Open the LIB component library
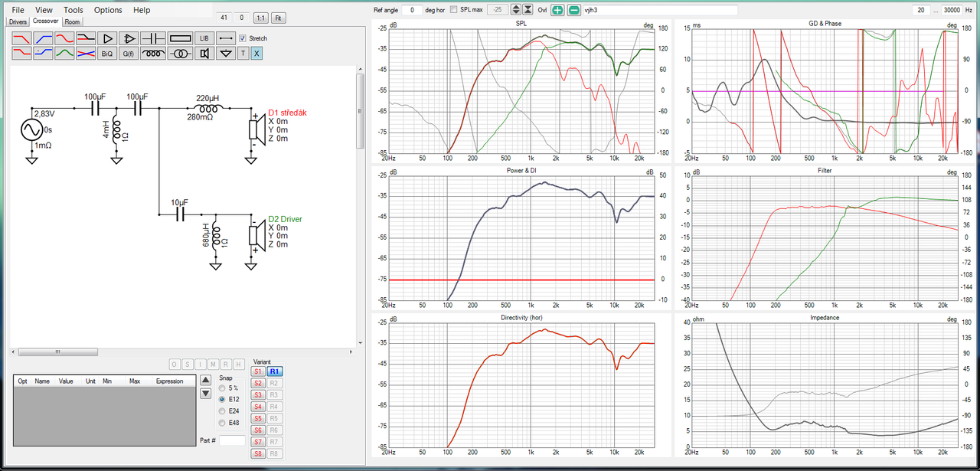The image size is (980, 471). (x=204, y=38)
